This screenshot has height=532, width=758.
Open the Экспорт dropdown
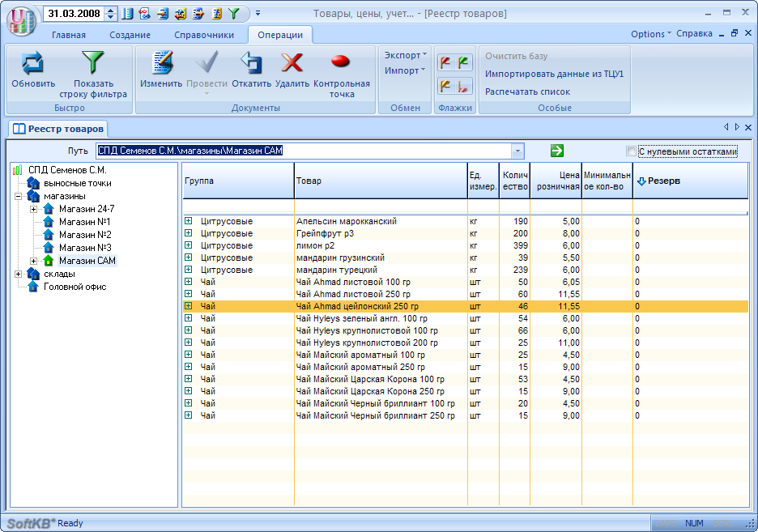coord(405,55)
